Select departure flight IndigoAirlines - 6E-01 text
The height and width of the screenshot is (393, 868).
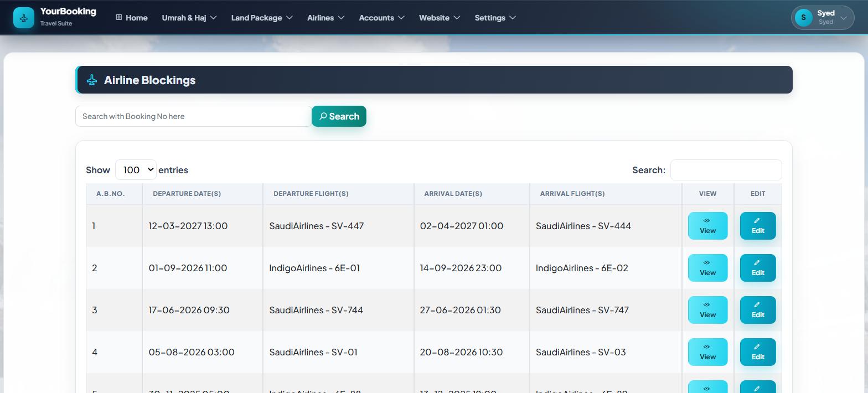[x=314, y=268]
